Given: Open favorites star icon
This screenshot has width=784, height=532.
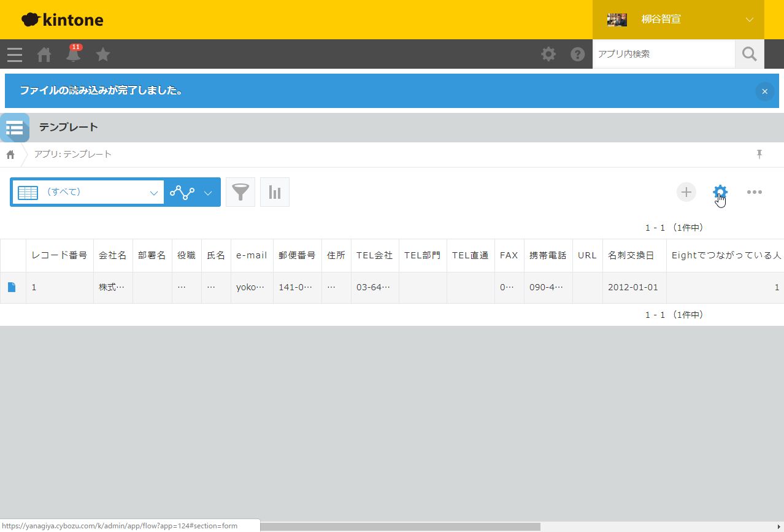Looking at the screenshot, I should pos(103,55).
